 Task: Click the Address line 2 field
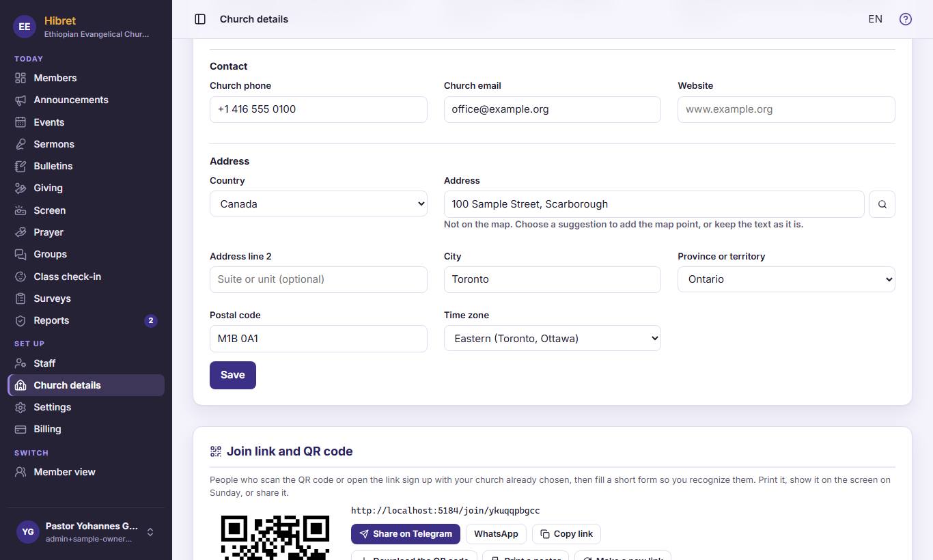click(318, 279)
